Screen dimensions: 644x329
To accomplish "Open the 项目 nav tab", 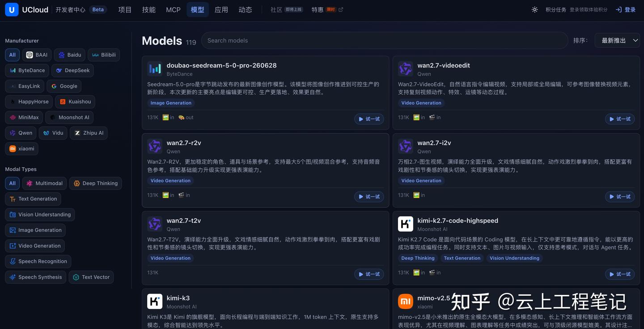I will tap(125, 9).
